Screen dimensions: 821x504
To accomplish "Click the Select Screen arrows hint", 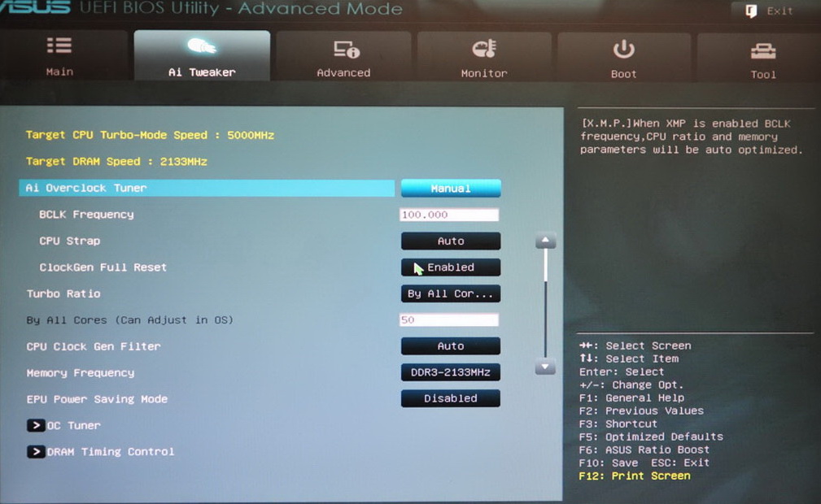I will (635, 345).
